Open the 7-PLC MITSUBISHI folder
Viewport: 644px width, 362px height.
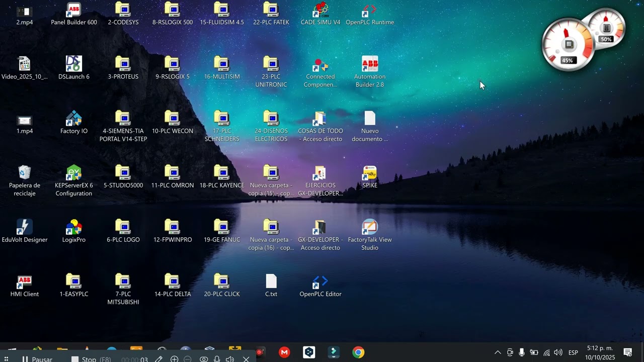tap(123, 290)
